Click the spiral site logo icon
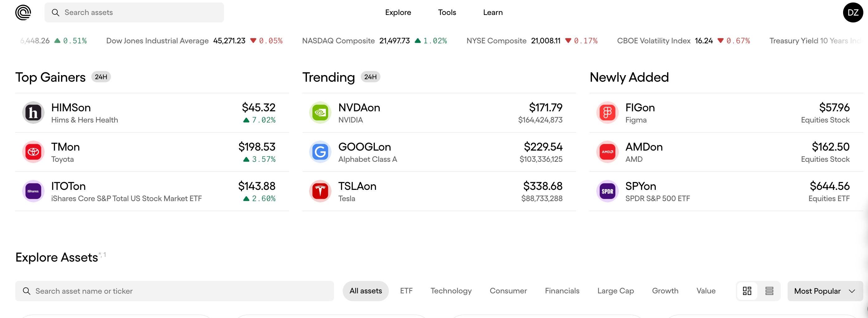 pos(23,12)
